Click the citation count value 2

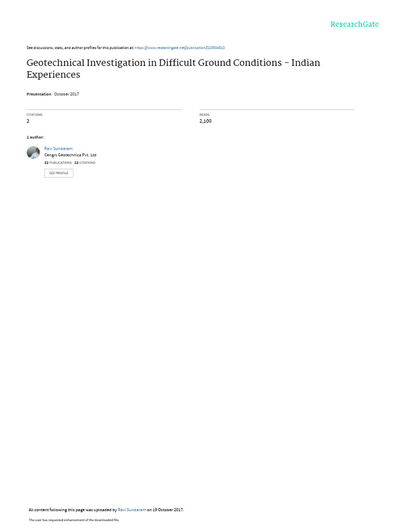coord(28,121)
